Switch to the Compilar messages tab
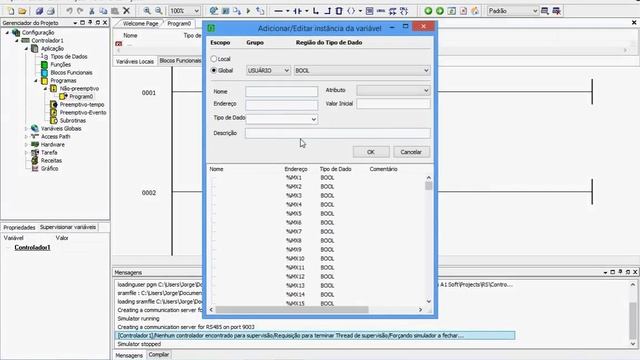This screenshot has width=640, height=360. [x=159, y=355]
